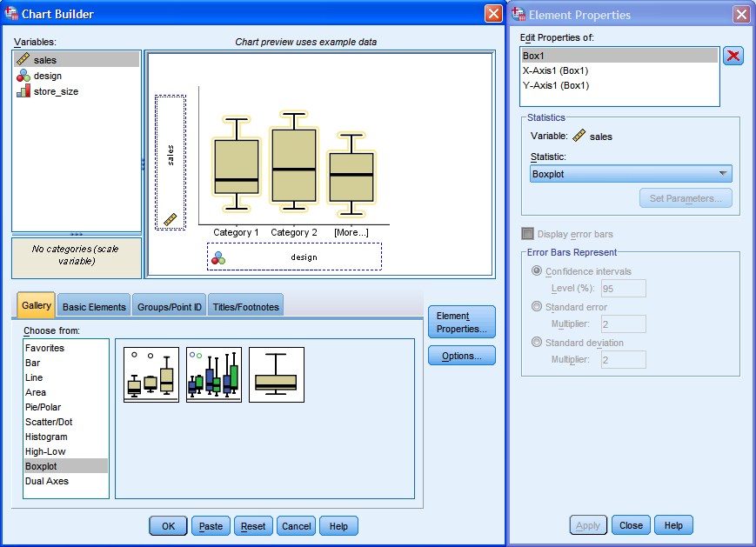Click the Paste button
This screenshot has width=756, height=547.
210,525
